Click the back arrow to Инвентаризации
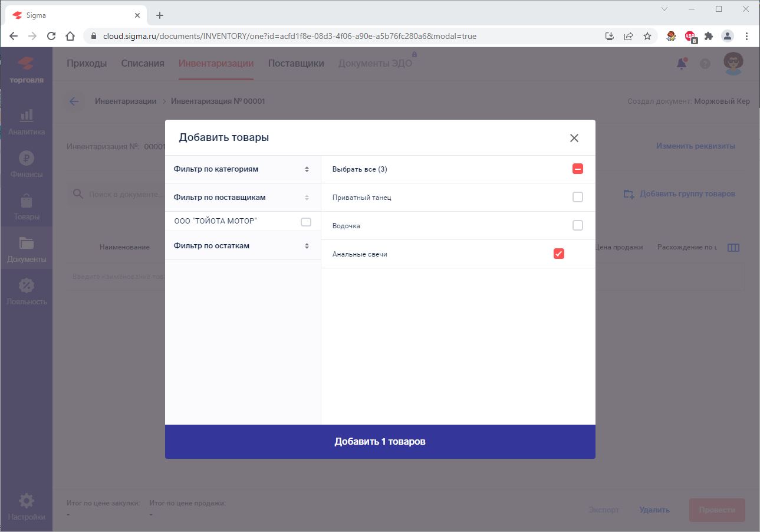 [74, 101]
